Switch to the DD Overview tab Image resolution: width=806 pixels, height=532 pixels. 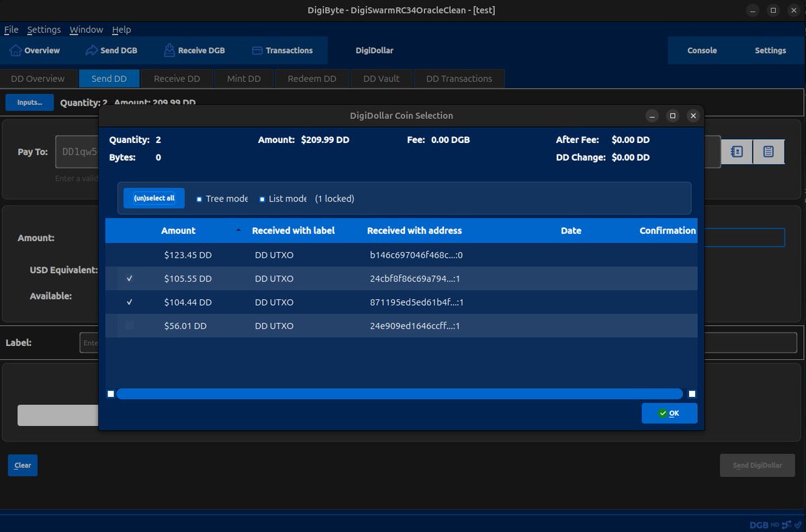38,79
